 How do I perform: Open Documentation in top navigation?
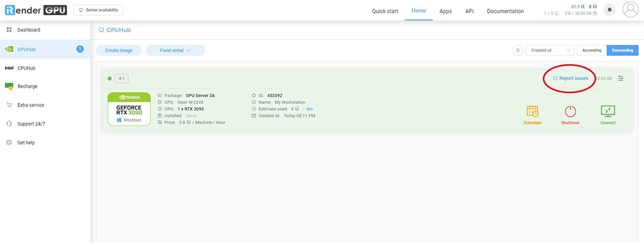tap(505, 11)
